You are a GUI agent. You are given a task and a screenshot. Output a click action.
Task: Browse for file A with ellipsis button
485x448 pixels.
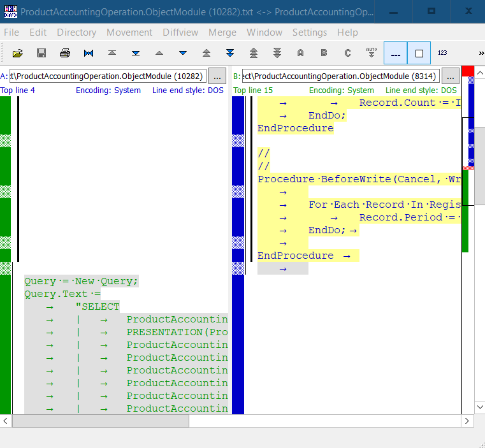pos(217,76)
